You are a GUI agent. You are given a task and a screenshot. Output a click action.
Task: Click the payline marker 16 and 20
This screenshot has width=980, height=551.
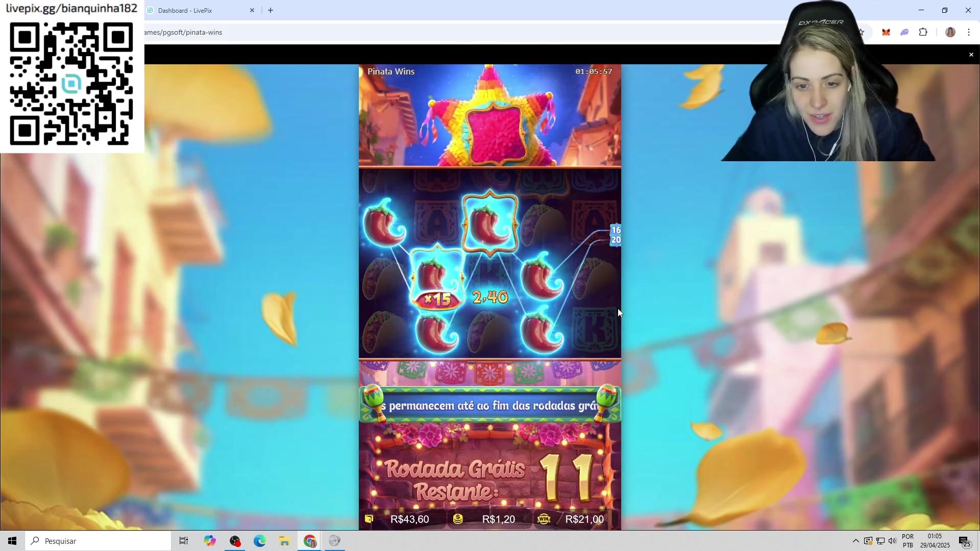coord(616,235)
